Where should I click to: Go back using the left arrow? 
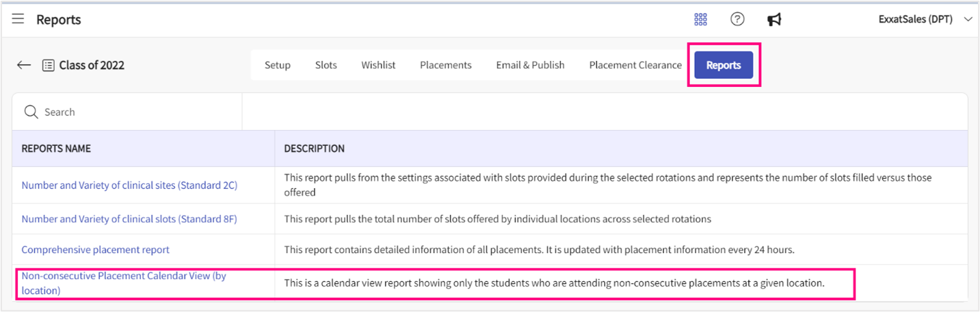[x=24, y=65]
